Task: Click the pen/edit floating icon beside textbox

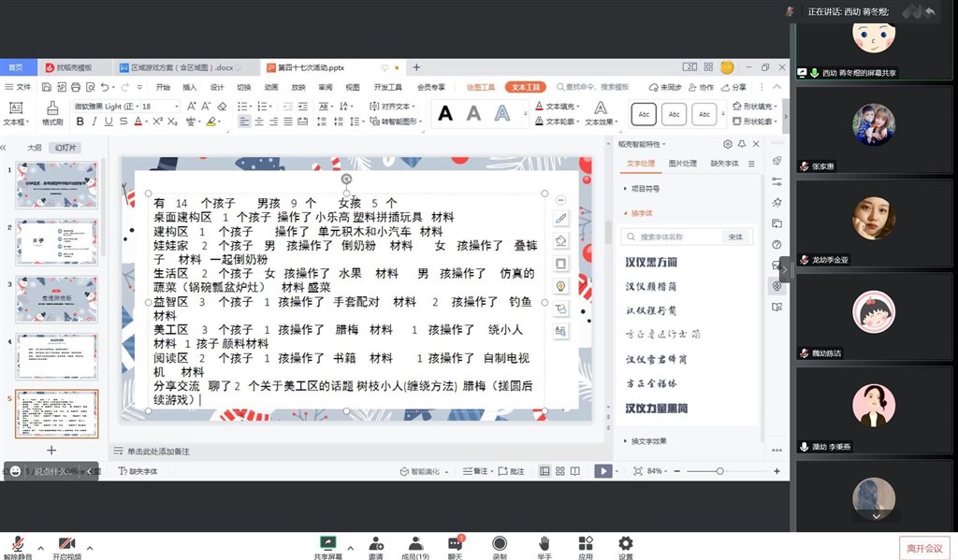Action: click(560, 218)
